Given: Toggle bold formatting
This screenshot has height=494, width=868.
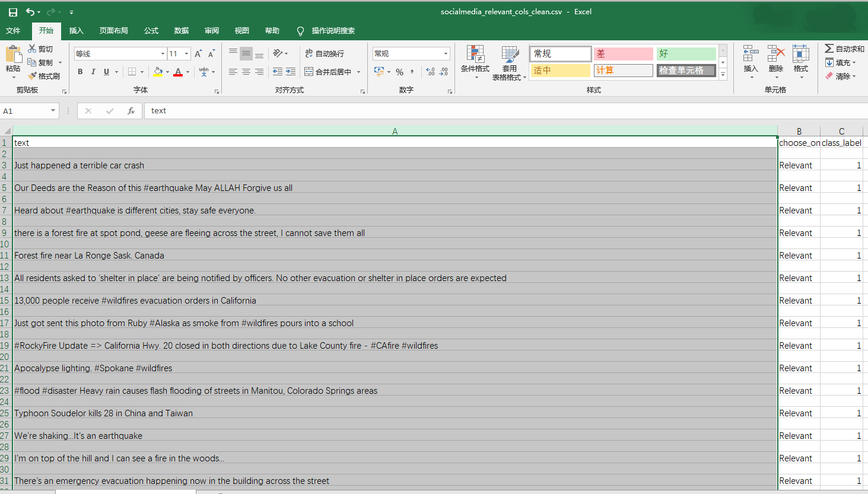Looking at the screenshot, I should [80, 72].
